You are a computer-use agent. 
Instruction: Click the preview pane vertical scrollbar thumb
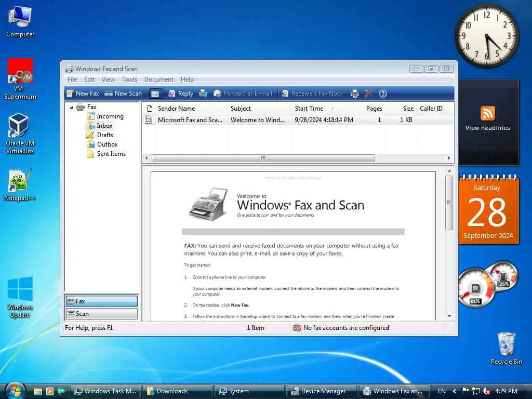tap(449, 203)
